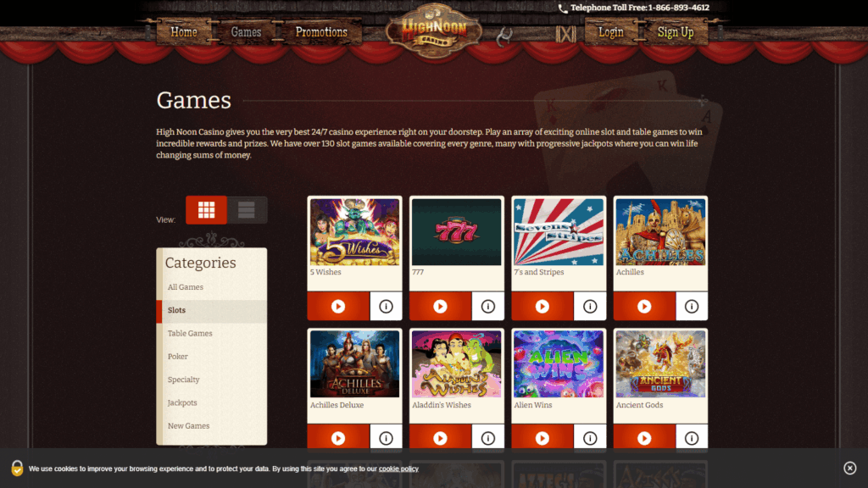
Task: Dismiss the cookie notice banner
Action: click(849, 468)
